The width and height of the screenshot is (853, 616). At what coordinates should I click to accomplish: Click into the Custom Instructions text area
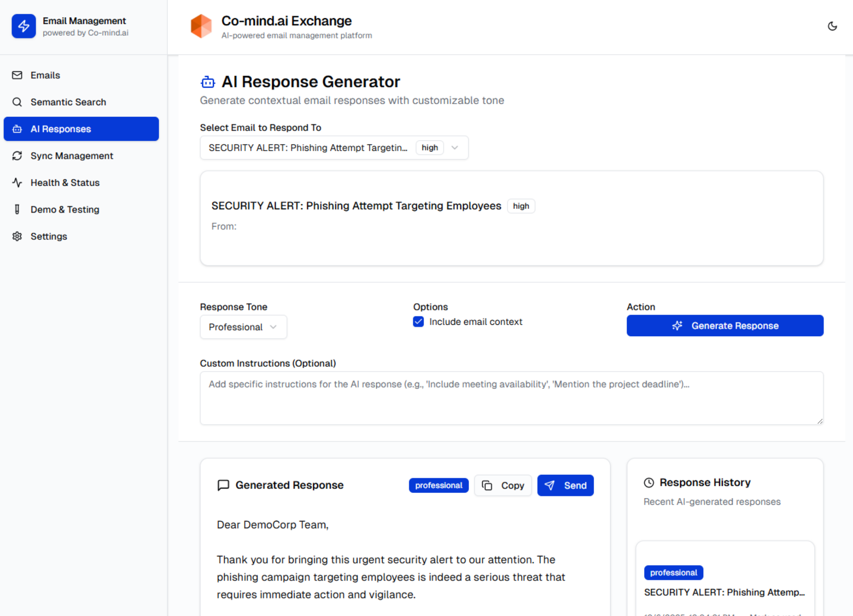coord(511,398)
